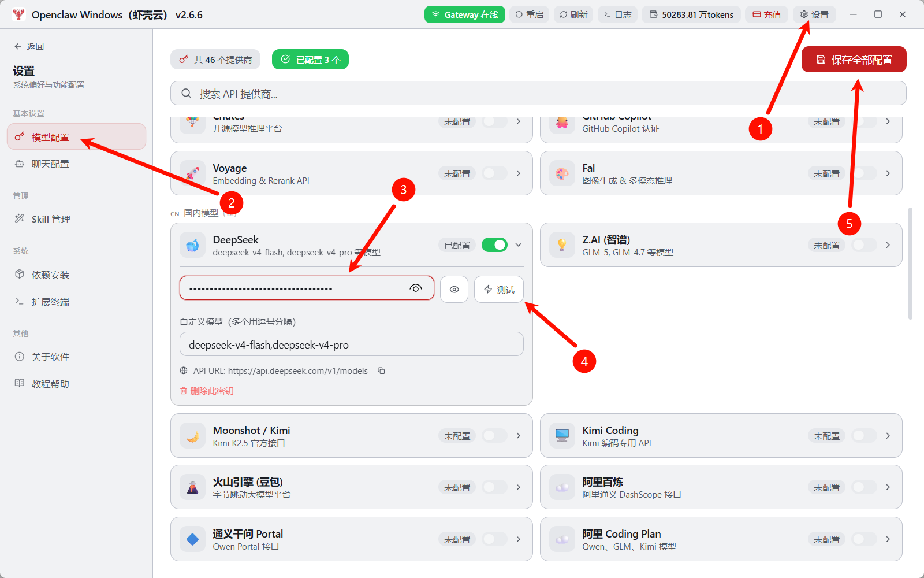Toggle the Fal enable switch
The height and width of the screenshot is (578, 924).
[864, 173]
